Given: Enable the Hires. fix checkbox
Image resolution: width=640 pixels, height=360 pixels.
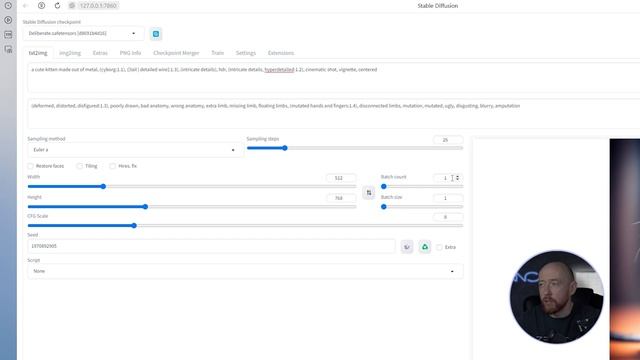Looking at the screenshot, I should (x=113, y=166).
